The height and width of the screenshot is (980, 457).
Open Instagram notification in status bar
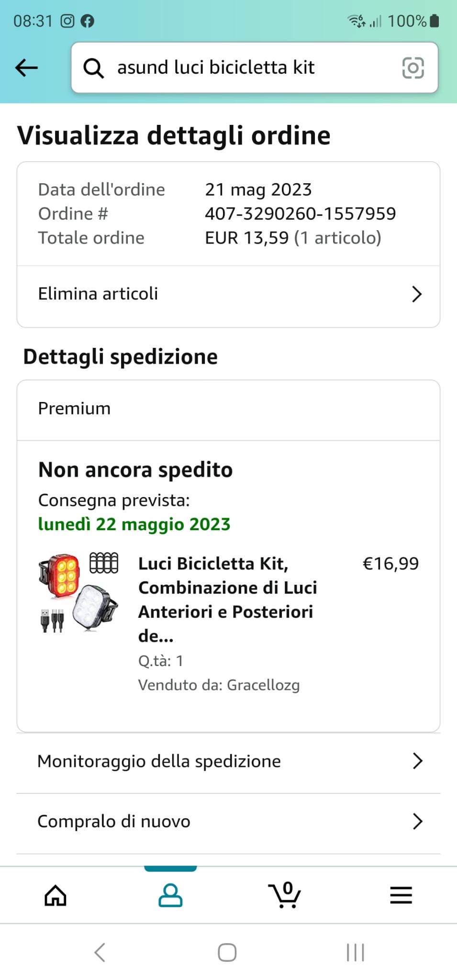(67, 21)
